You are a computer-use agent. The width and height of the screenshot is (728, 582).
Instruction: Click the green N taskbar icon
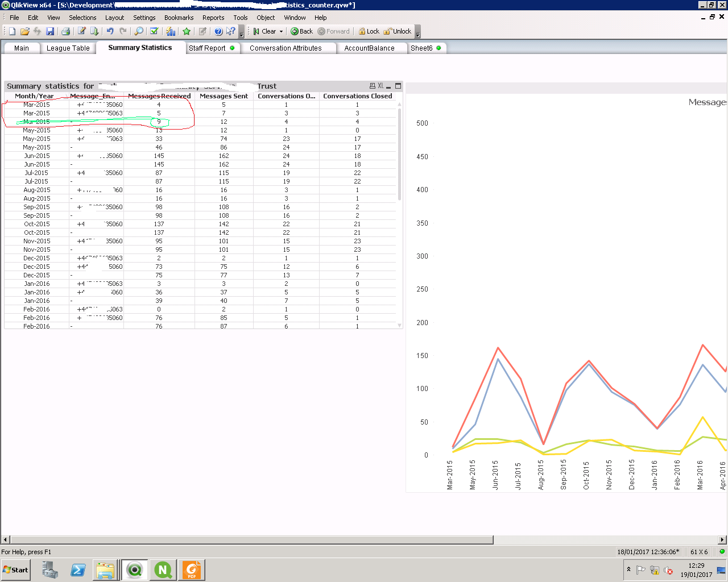(x=163, y=570)
